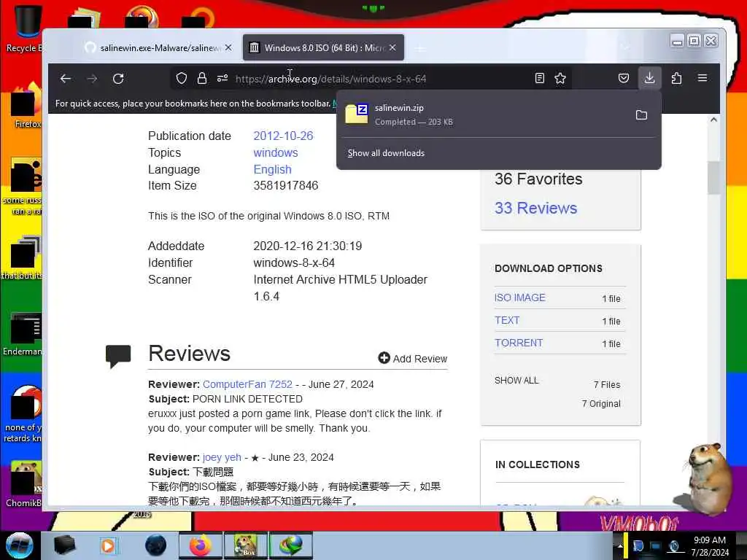Open the publication date 2012-10-26 link

(283, 136)
